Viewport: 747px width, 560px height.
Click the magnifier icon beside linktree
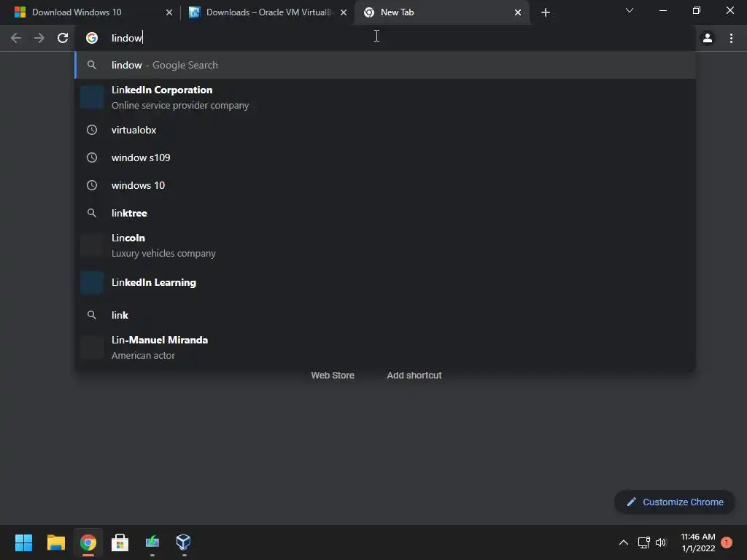tap(92, 213)
